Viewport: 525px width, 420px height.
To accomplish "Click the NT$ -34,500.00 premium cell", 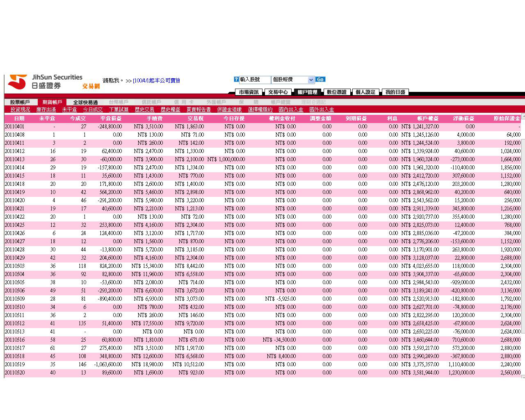I will coord(279,340).
